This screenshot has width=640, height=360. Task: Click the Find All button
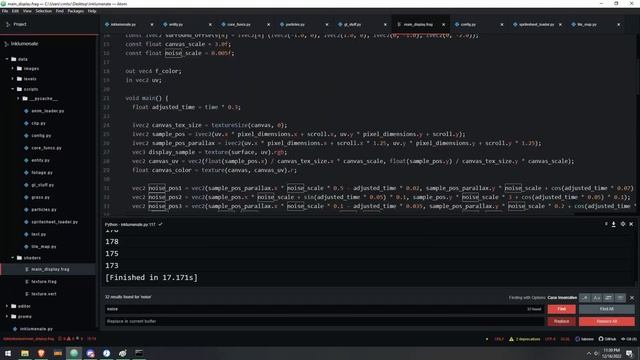607,309
